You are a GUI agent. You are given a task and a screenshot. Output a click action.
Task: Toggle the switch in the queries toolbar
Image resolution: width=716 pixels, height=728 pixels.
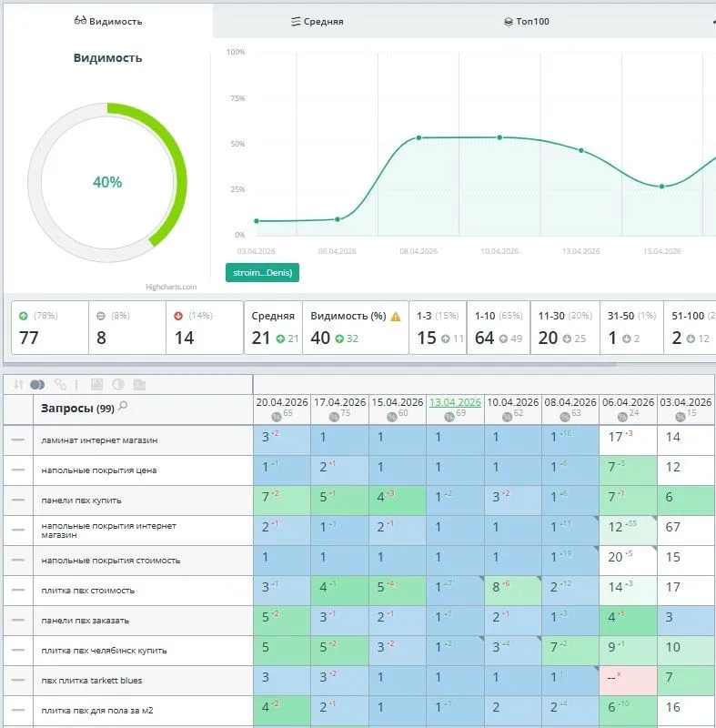click(x=37, y=384)
